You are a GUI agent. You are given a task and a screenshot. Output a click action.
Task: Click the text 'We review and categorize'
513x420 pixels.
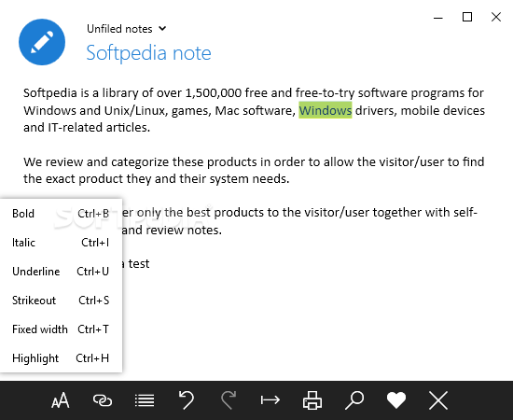coord(96,162)
